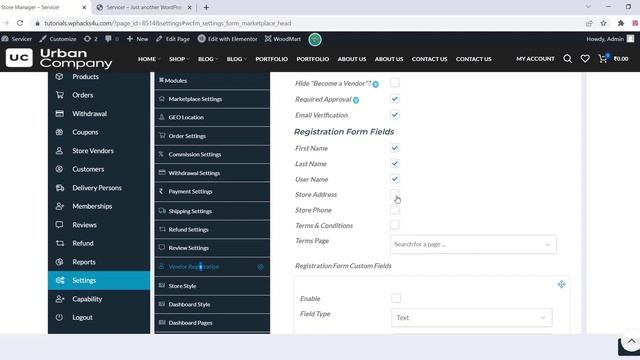Open Store Style settings tab
Screen dimensions: 640x360
coord(212,286)
